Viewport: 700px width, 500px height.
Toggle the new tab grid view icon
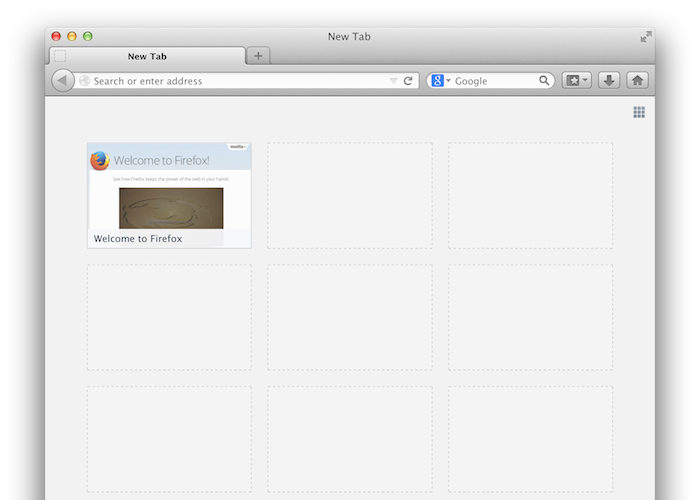coord(639,112)
